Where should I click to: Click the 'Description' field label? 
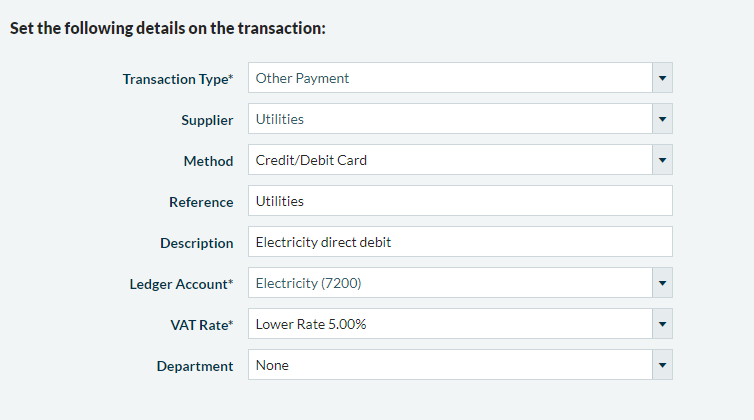pos(196,243)
